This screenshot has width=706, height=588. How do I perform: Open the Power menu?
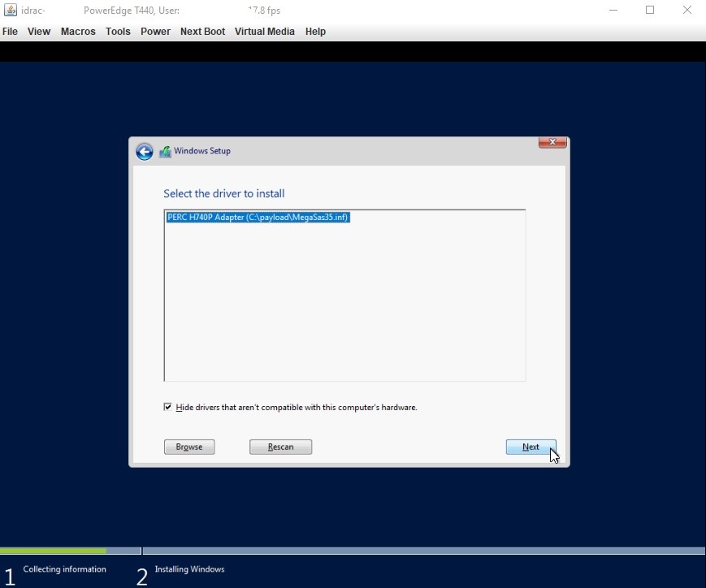(x=155, y=31)
